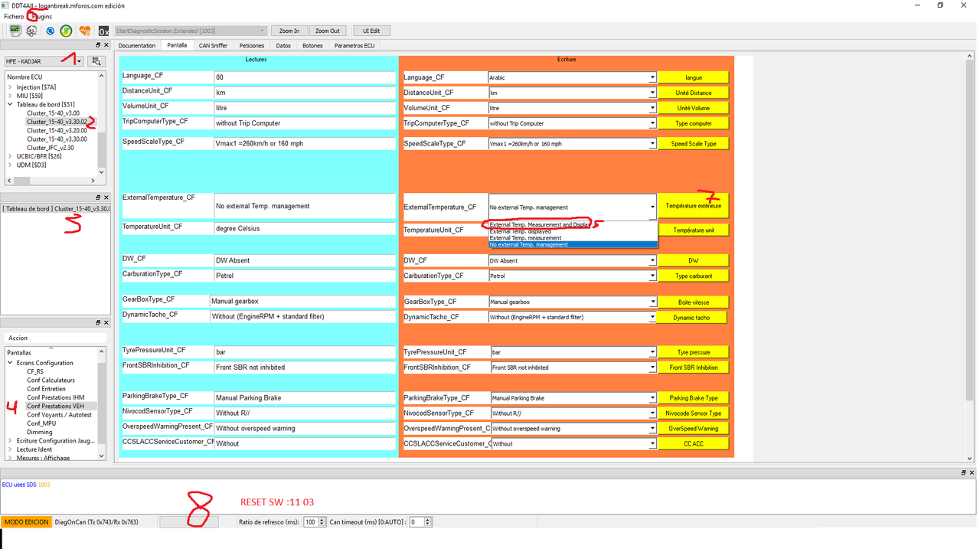
Task: Open the DistanceUnit_CF write dropdown
Action: tap(573, 93)
